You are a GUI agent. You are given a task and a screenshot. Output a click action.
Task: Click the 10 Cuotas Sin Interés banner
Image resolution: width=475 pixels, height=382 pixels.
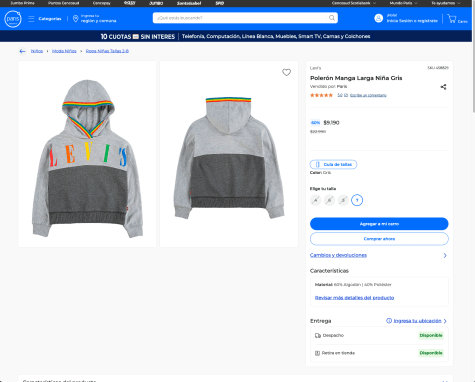[235, 36]
